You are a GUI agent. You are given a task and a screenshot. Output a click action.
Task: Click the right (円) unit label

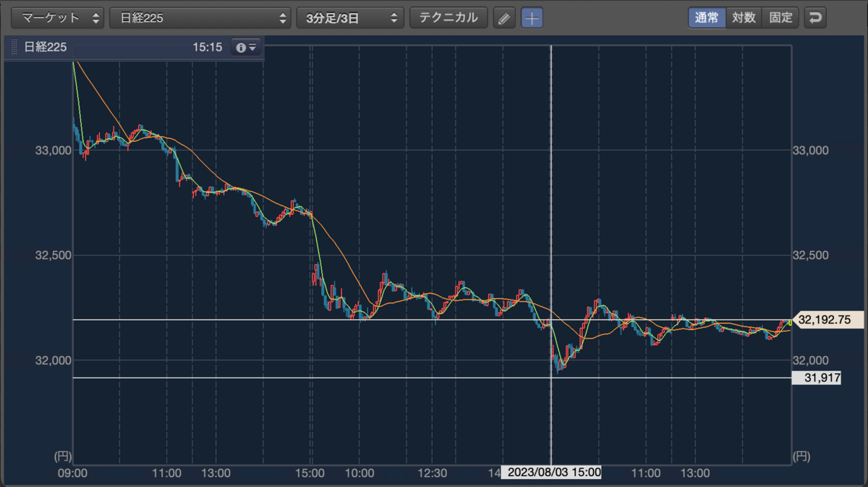pos(802,457)
